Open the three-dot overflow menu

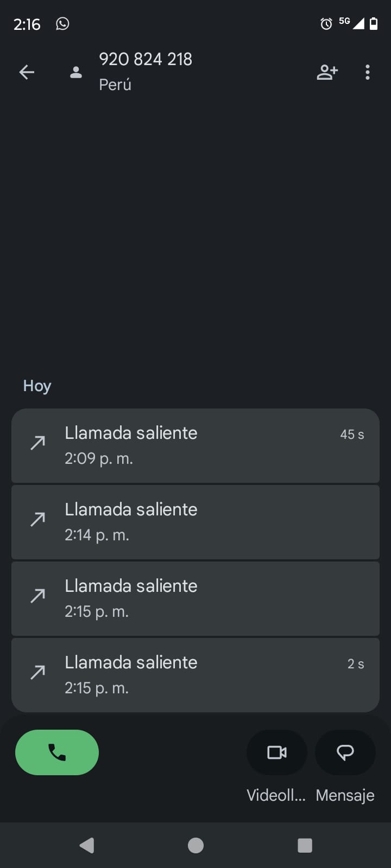pos(368,72)
